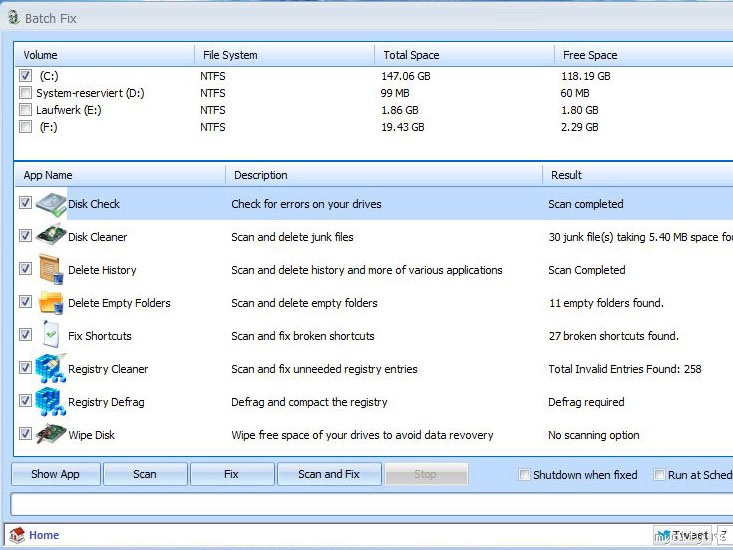The image size is (733, 550).
Task: Sort volumes by Total Space column
Action: tap(411, 55)
